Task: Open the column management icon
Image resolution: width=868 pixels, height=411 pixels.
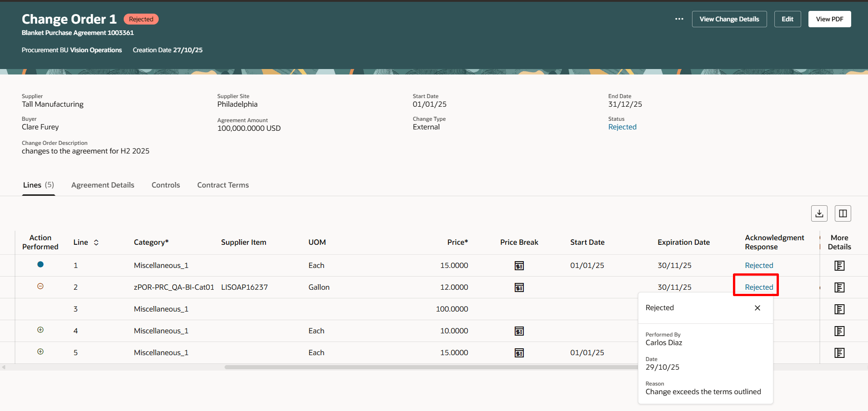Action: [843, 213]
